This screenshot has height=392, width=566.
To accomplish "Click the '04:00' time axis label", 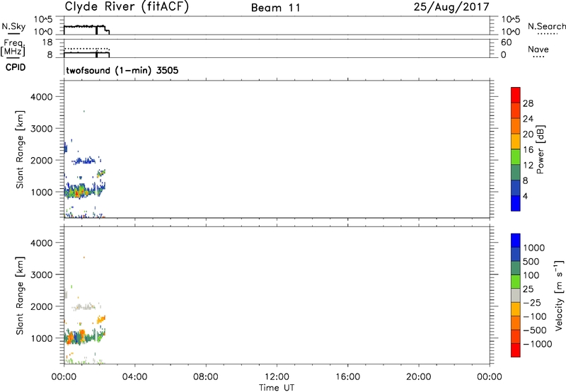I will (135, 377).
